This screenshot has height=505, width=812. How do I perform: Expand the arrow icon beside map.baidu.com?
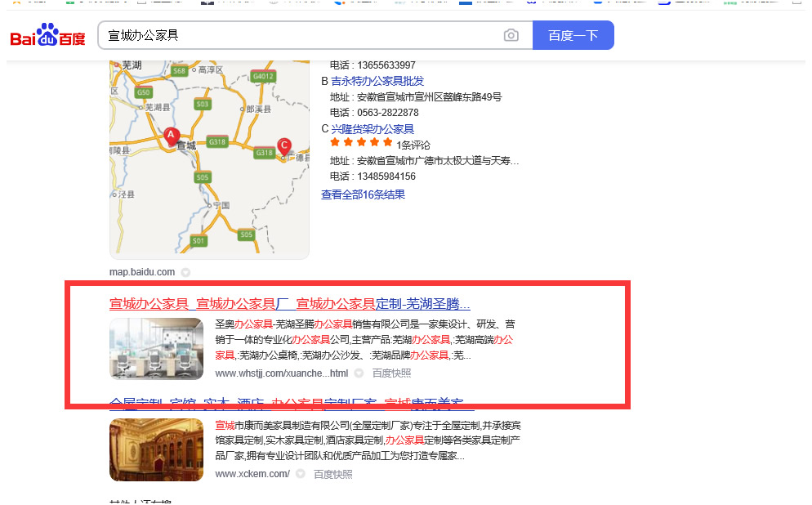pyautogui.click(x=185, y=272)
